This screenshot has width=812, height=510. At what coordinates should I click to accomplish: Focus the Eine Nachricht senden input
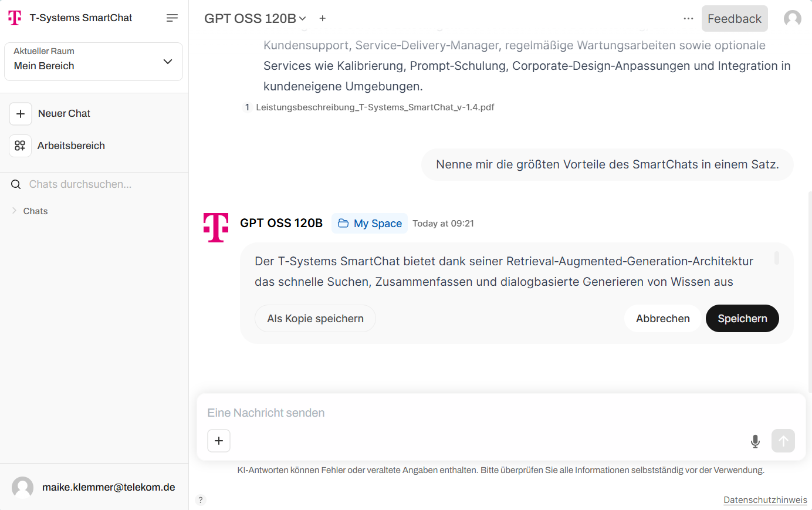pyautogui.click(x=500, y=413)
